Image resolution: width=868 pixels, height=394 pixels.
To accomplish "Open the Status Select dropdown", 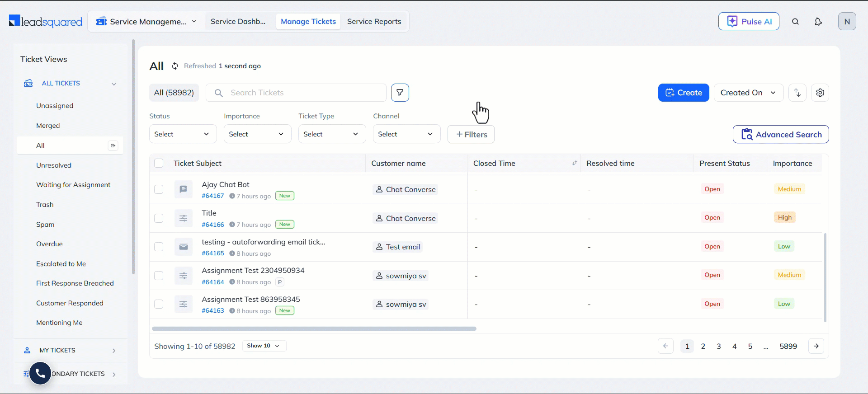I will tap(183, 134).
